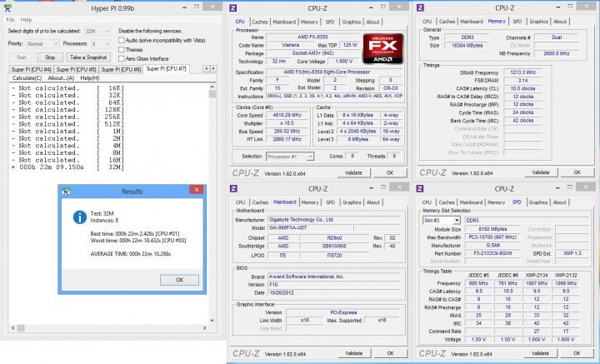Click OK in the Memory tab CPU-Z window
The height and width of the screenshot is (364, 600).
point(577,172)
